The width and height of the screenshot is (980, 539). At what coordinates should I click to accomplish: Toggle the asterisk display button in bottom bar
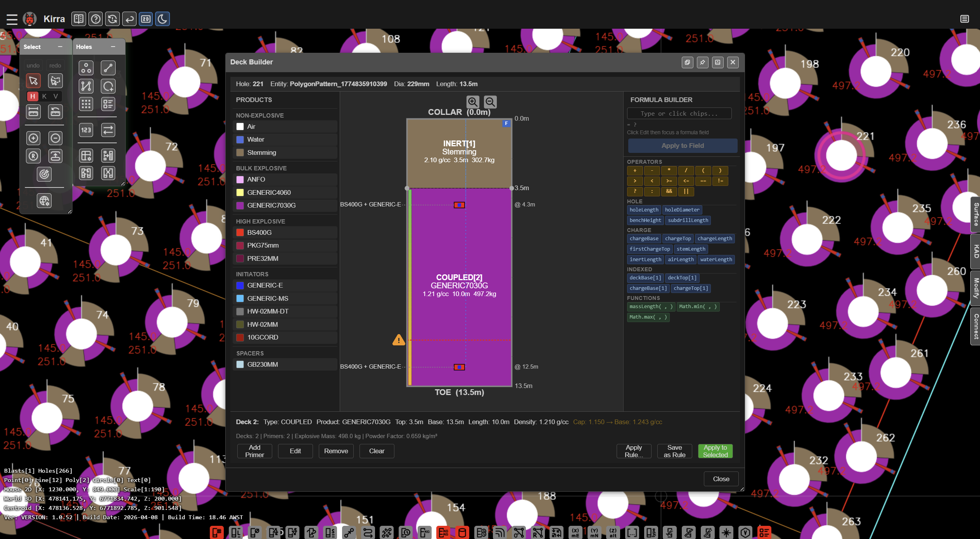point(726,532)
